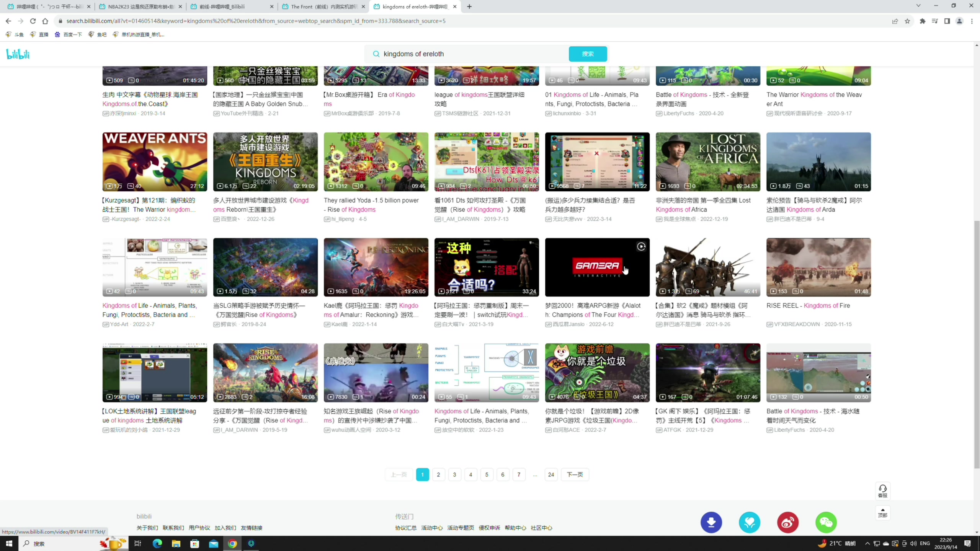Click the watch-later icon on GAMERA thumbnail
The image size is (980, 551).
pos(641,247)
